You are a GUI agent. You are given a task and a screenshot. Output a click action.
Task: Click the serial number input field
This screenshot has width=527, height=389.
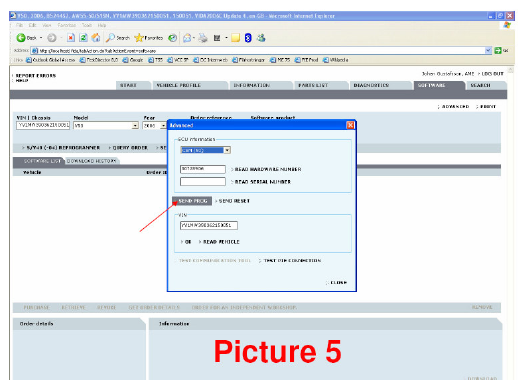click(203, 182)
